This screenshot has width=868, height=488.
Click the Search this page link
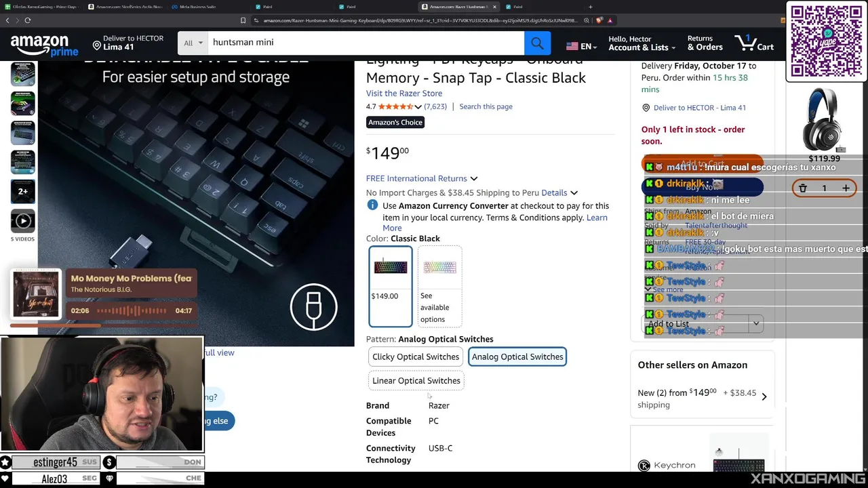pyautogui.click(x=486, y=106)
